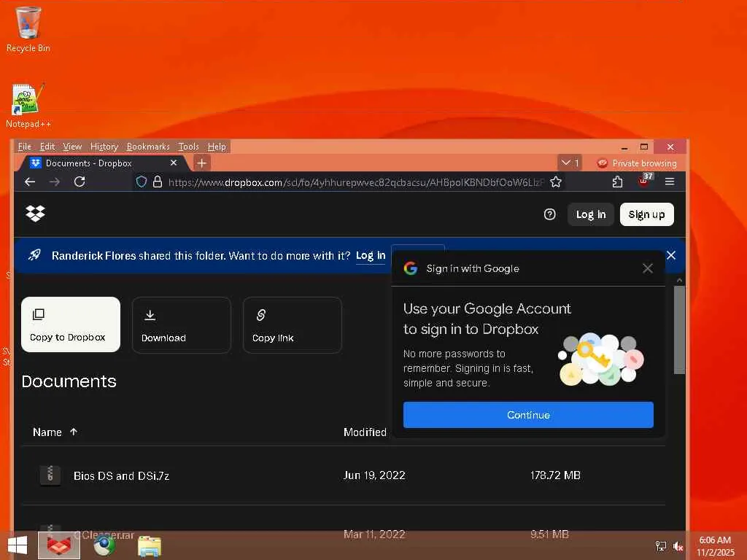Sort by Name using the arrow indicator
Screen dimensions: 747x560
74,432
